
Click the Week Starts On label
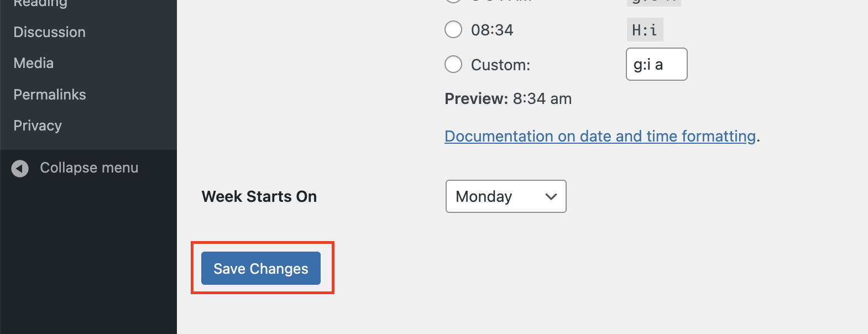259,196
